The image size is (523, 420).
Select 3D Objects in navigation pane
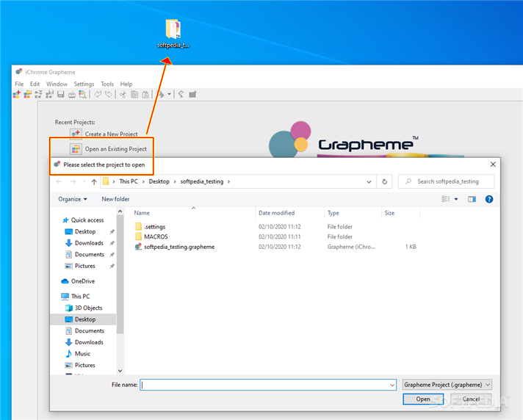point(84,308)
